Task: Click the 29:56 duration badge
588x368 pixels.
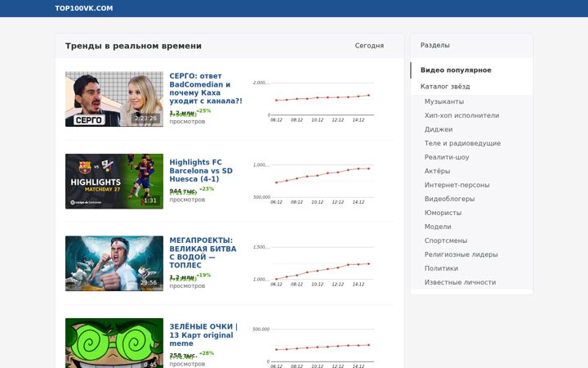Action: tap(149, 283)
